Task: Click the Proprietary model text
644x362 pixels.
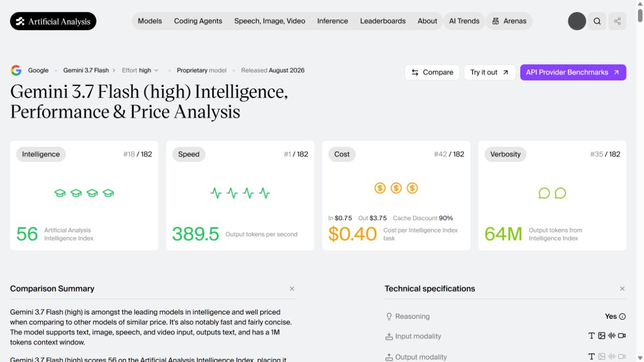Action: [202, 70]
